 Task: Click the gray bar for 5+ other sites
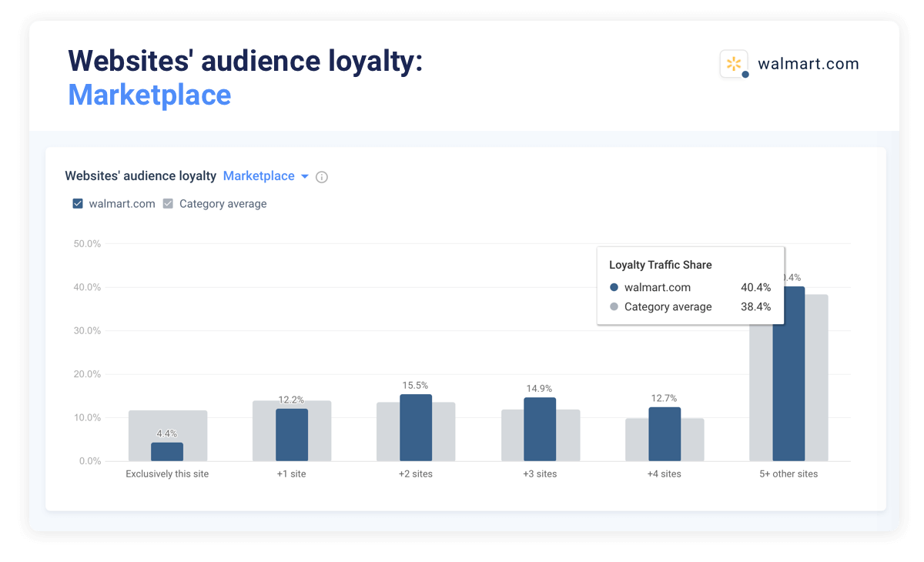pyautogui.click(x=816, y=377)
